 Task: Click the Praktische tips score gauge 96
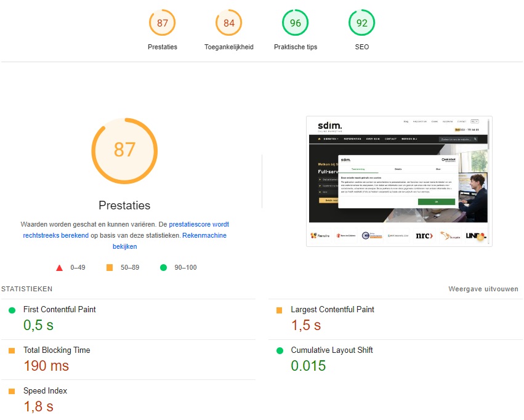[296, 23]
